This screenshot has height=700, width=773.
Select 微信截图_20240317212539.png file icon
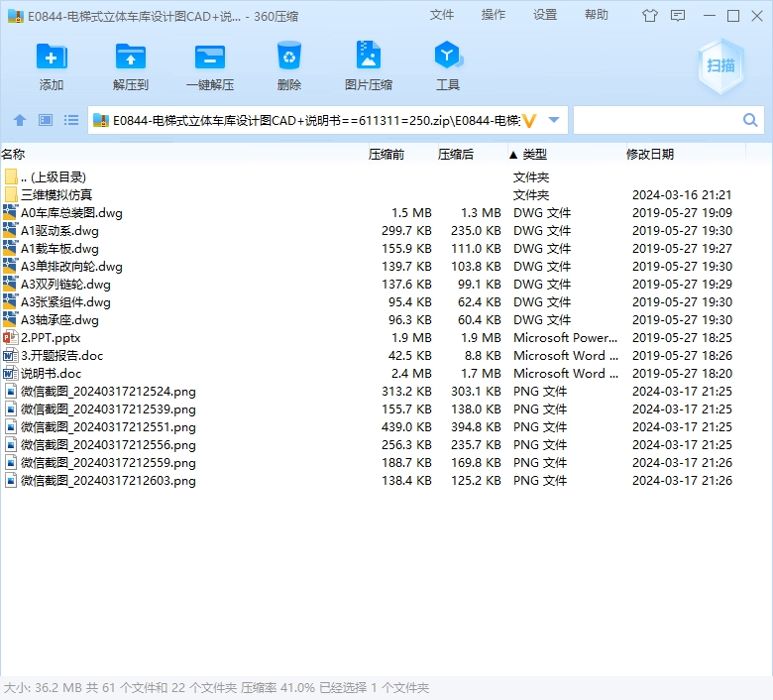(10, 408)
